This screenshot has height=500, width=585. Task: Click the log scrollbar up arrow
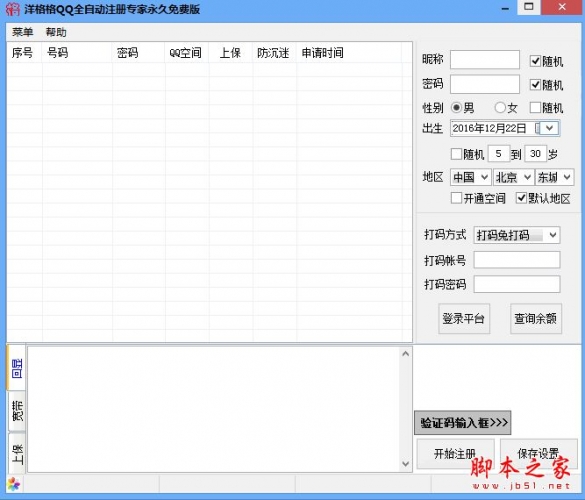point(406,353)
